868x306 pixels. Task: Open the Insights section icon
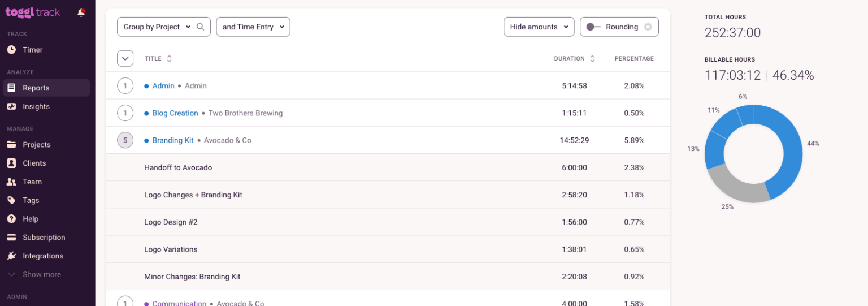[11, 106]
